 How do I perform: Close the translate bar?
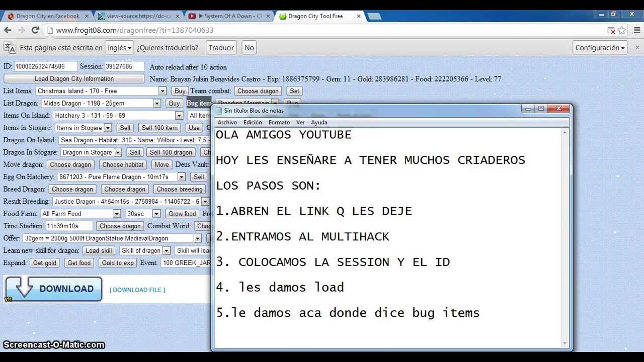coord(637,48)
